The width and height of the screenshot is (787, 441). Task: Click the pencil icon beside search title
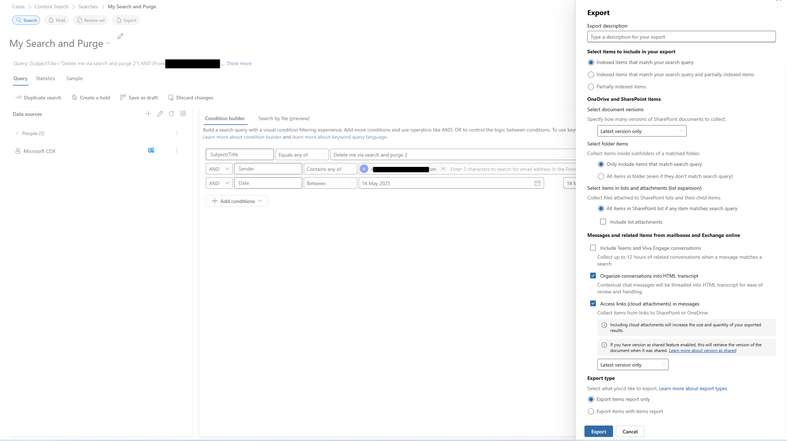(x=120, y=36)
